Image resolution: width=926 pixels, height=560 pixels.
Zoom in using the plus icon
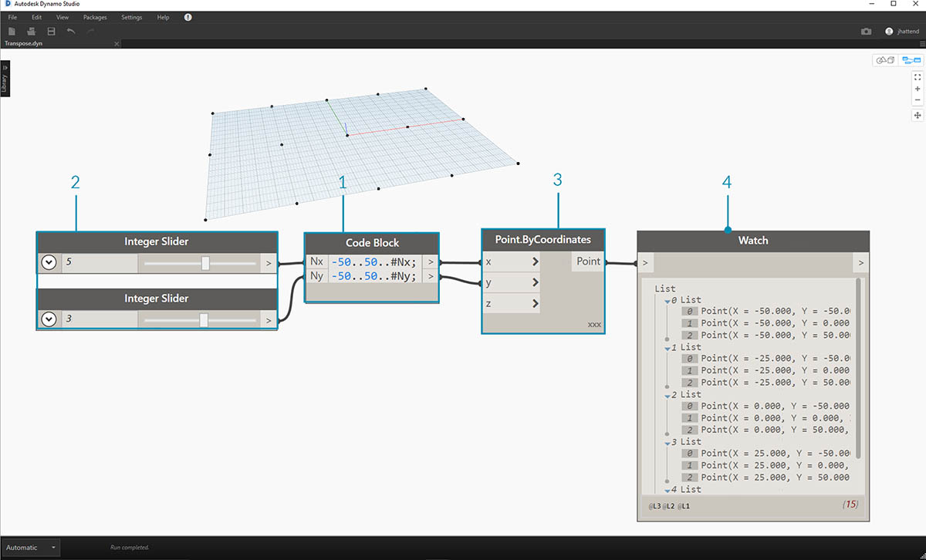918,89
